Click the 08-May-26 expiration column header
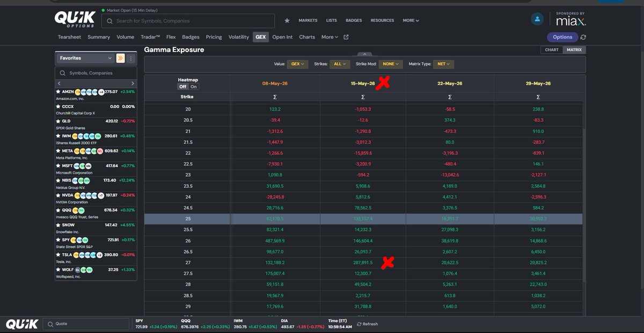 [275, 83]
